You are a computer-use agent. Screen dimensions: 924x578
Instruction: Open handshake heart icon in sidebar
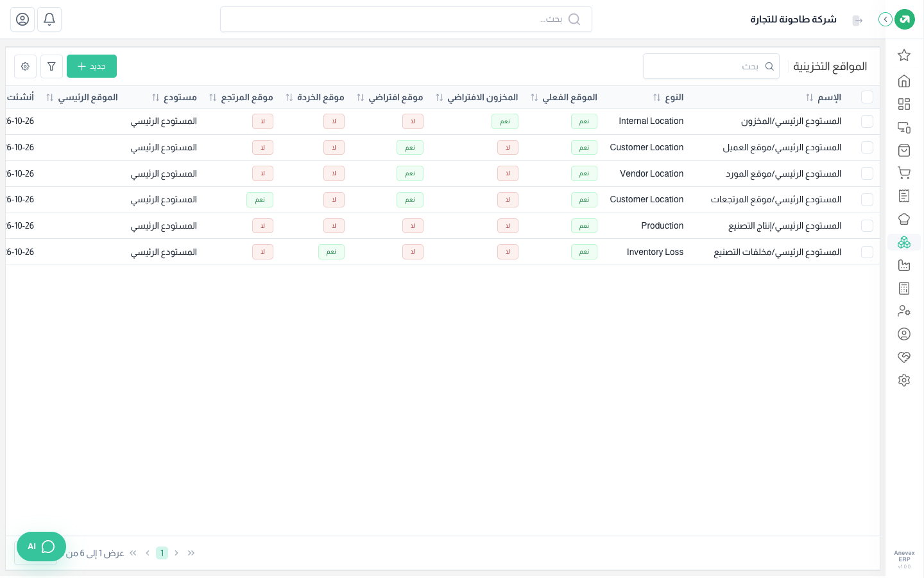904,357
